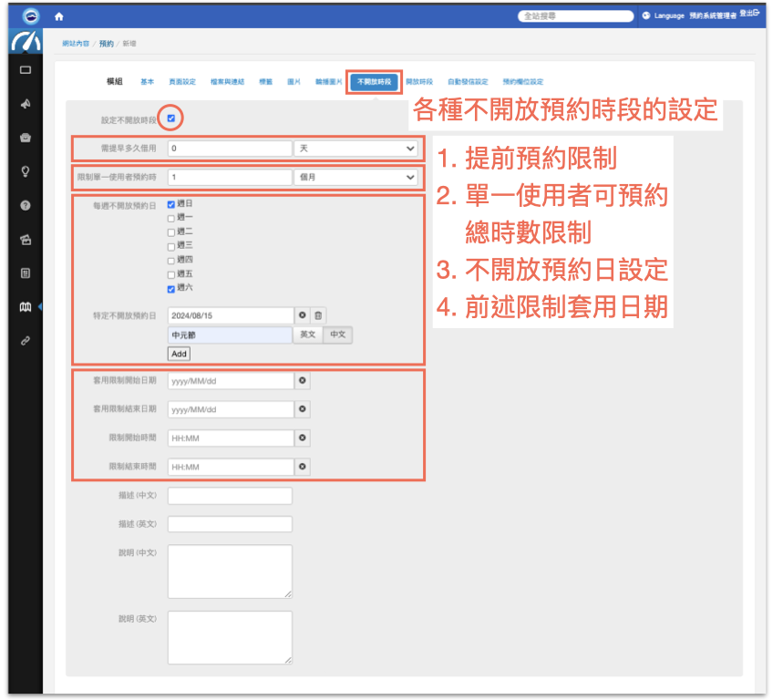Click inside the 描述 (中文) input field
Image resolution: width=773 pixels, height=700 pixels.
coord(230,495)
